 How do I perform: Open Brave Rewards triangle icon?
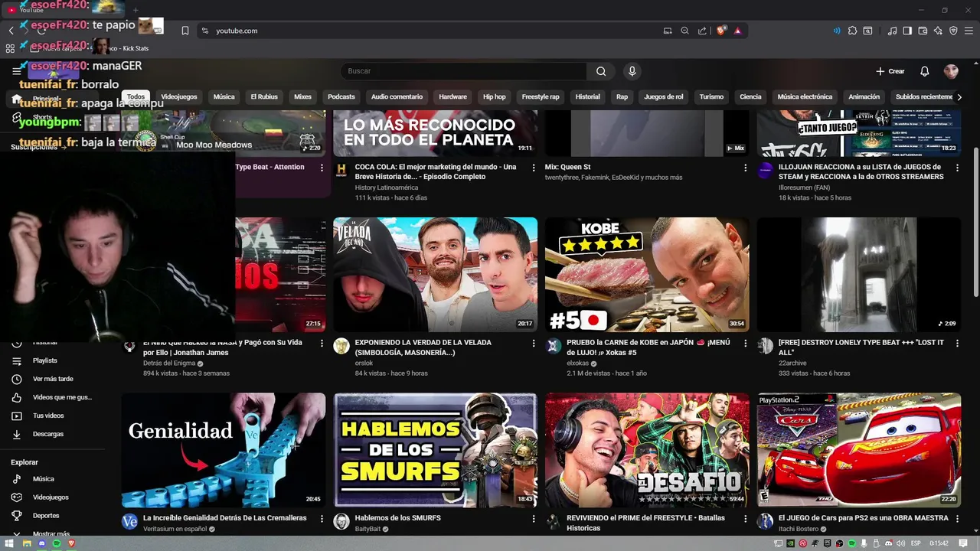pos(737,31)
